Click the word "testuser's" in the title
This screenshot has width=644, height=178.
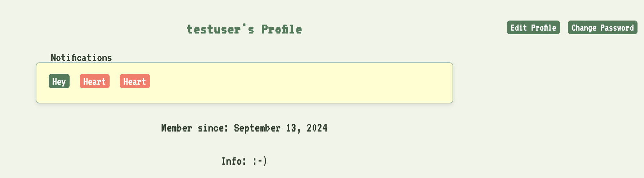(220, 29)
